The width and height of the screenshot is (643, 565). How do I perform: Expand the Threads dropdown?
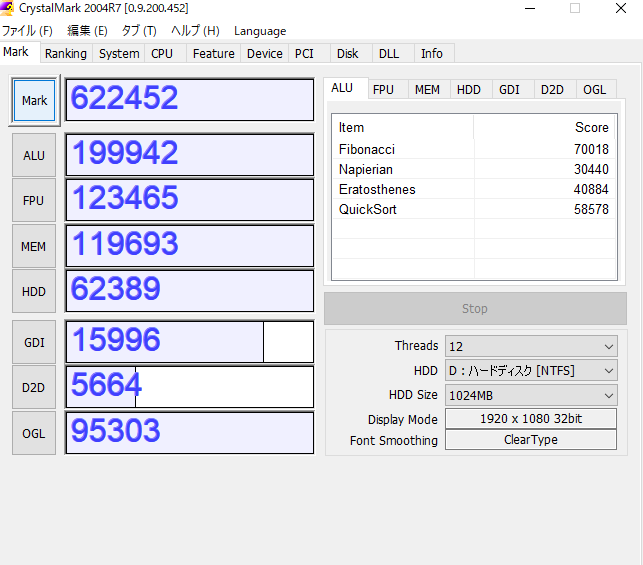pos(531,346)
